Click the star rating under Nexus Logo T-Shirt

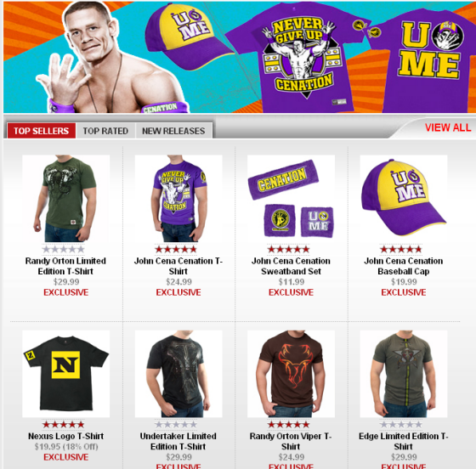pos(63,425)
